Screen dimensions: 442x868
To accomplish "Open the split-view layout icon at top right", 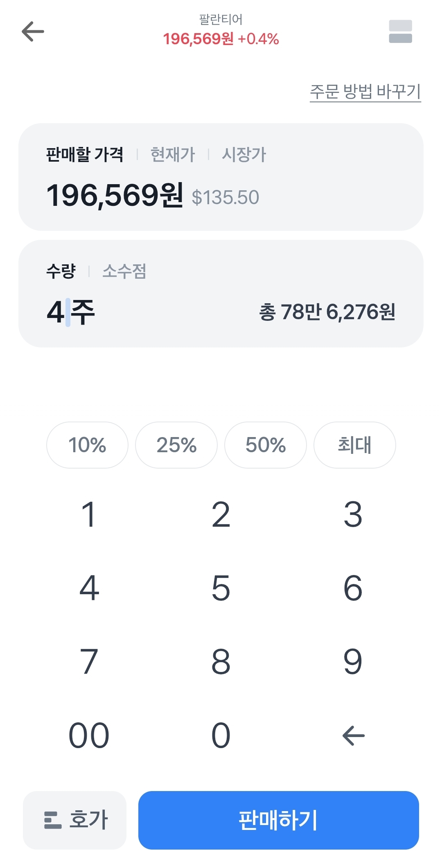I will pyautogui.click(x=400, y=32).
